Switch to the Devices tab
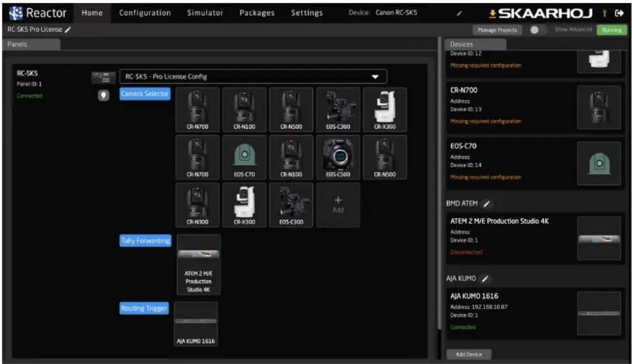The height and width of the screenshot is (364, 632). click(475, 44)
